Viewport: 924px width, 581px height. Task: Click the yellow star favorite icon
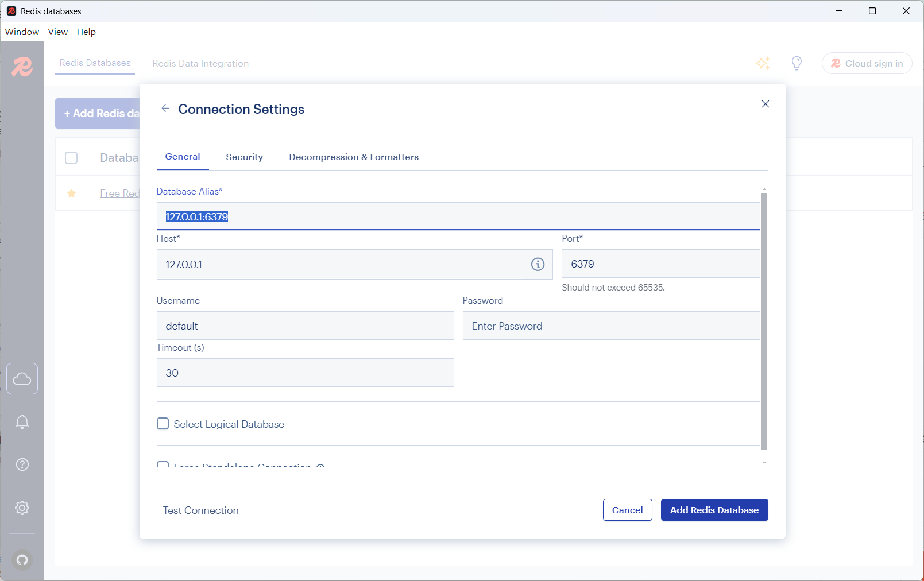point(72,193)
